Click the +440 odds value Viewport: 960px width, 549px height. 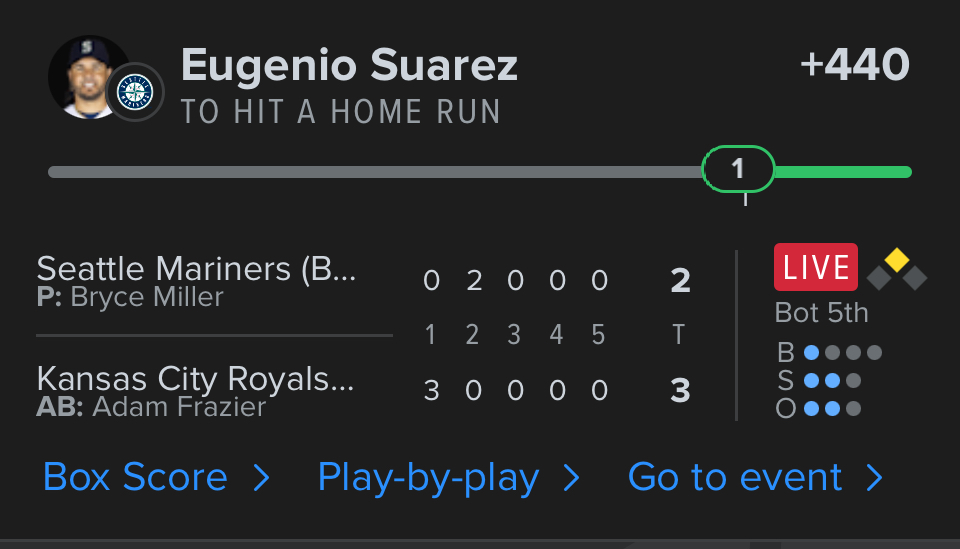click(x=855, y=66)
